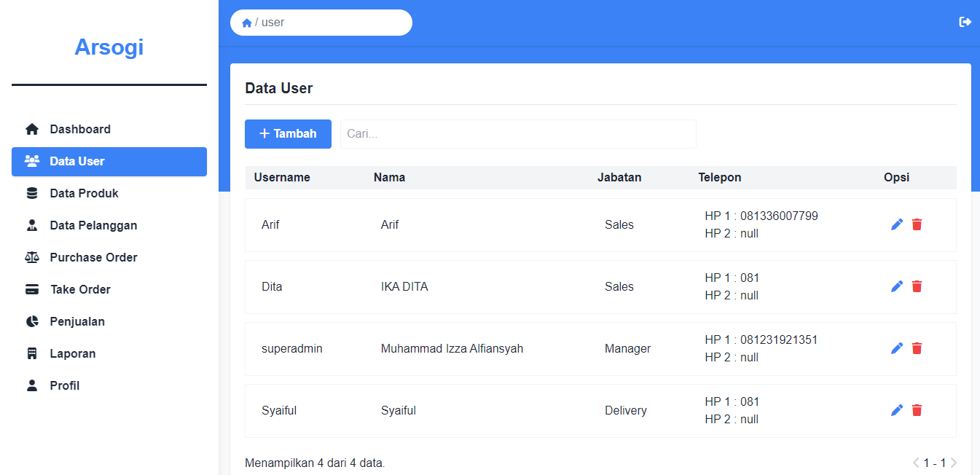Click the Arsogi logo title

point(109,47)
